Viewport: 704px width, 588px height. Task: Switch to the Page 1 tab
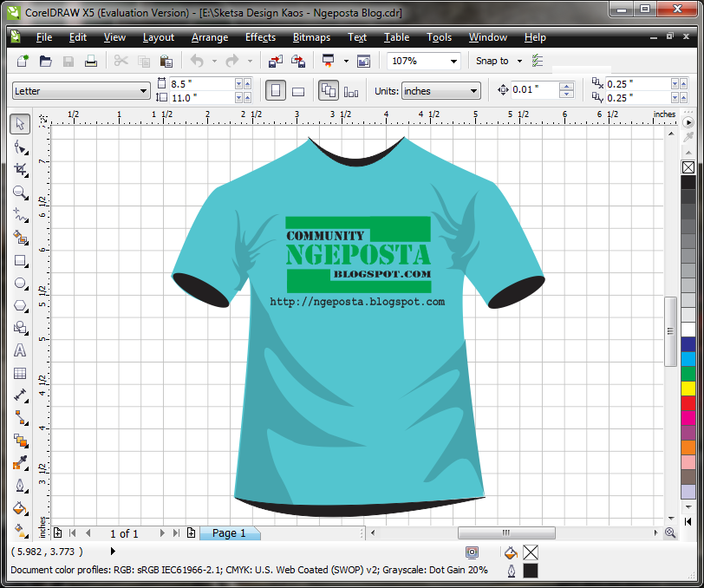[229, 533]
